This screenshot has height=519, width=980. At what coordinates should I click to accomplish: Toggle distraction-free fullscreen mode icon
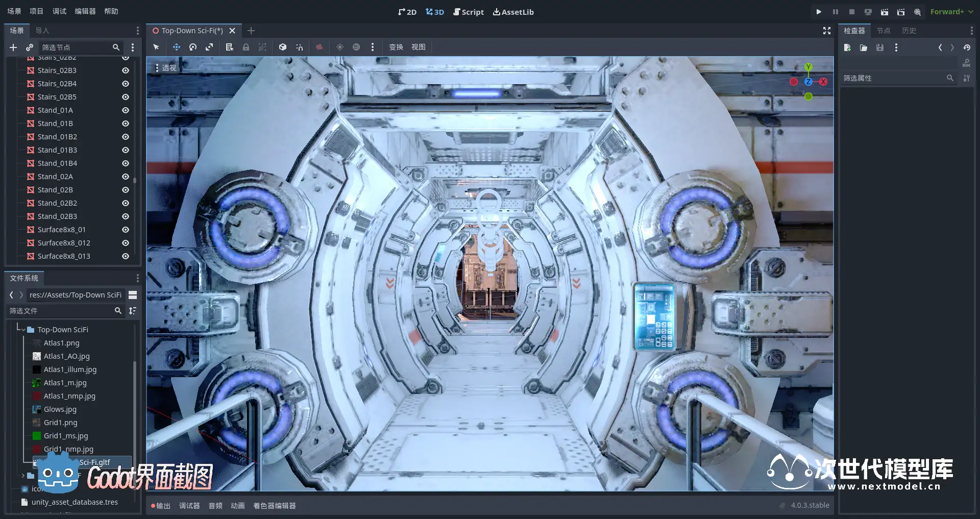pos(827,31)
